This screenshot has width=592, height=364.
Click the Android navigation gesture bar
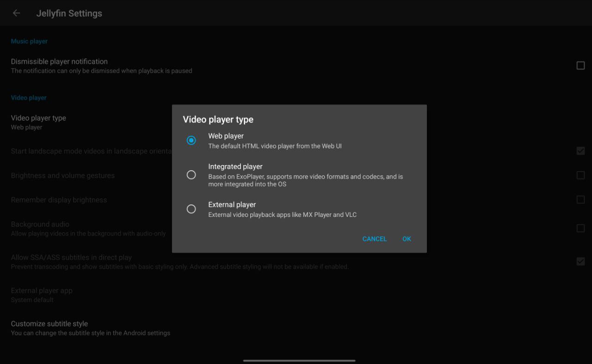299,360
